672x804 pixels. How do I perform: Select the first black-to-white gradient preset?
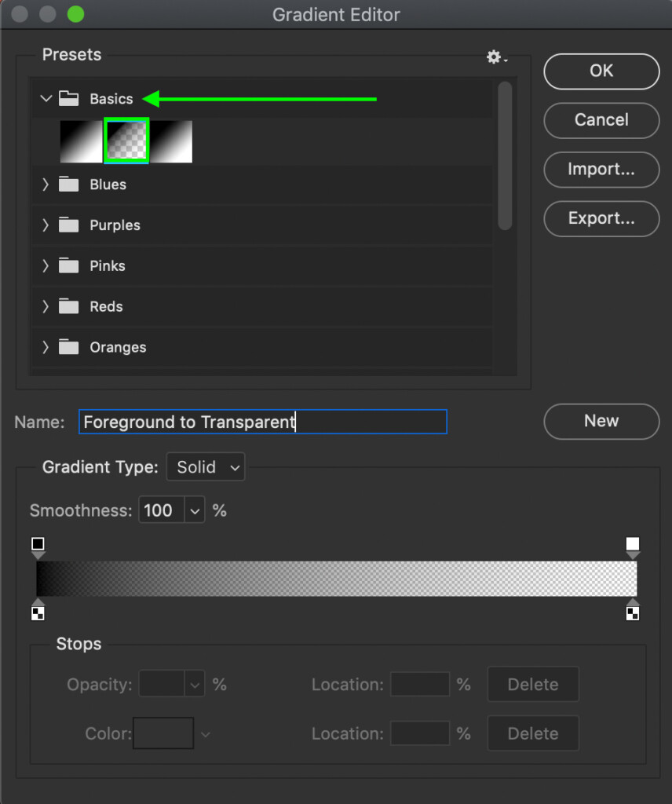[82, 141]
